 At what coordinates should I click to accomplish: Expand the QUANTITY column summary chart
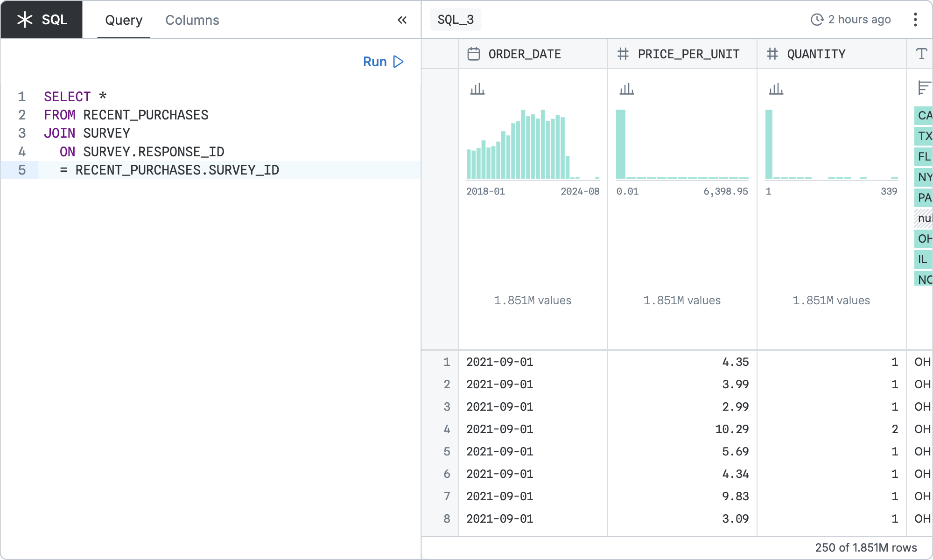click(x=776, y=89)
